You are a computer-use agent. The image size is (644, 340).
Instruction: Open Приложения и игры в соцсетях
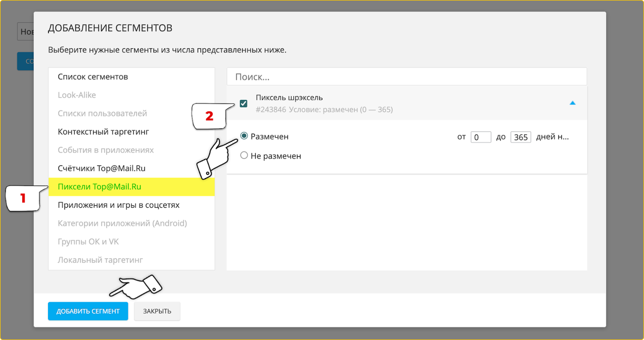(119, 205)
